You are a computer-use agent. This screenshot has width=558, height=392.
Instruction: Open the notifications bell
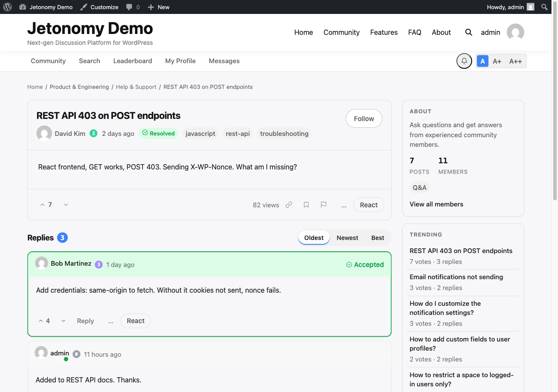click(464, 61)
